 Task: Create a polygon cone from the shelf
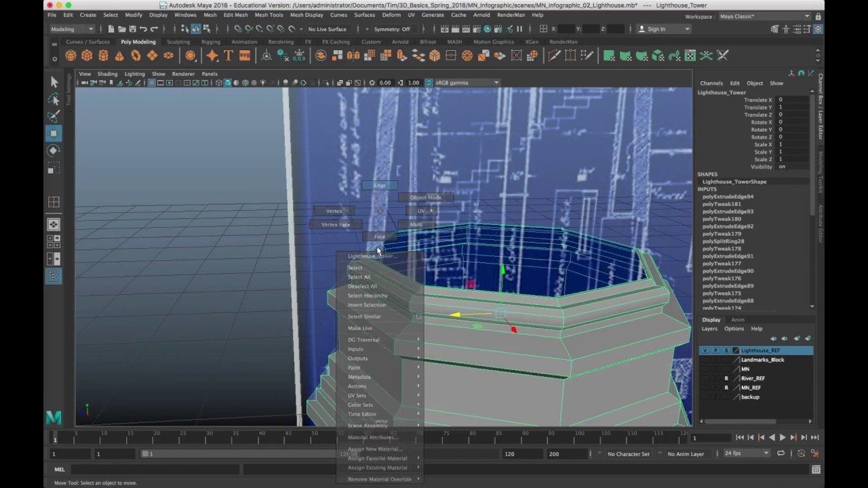point(119,56)
